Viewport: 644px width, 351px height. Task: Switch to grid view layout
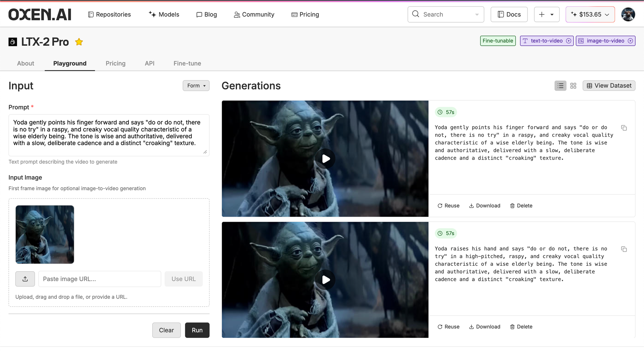573,86
